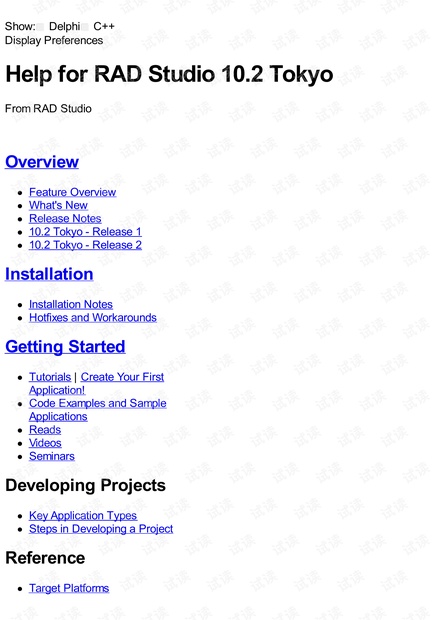Image resolution: width=440 pixels, height=620 pixels.
Task: Select 10.2 Tokyo - Release 1 link
Action: 85,232
